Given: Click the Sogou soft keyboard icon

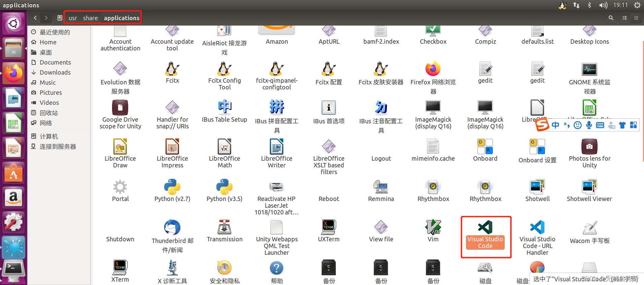Looking at the screenshot, I should 600,125.
